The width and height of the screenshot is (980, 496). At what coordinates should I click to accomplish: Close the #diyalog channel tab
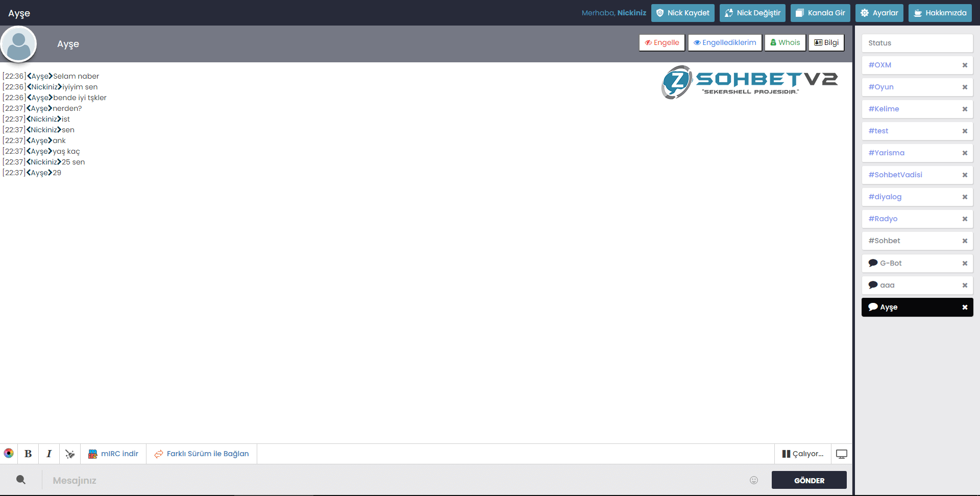pos(965,197)
